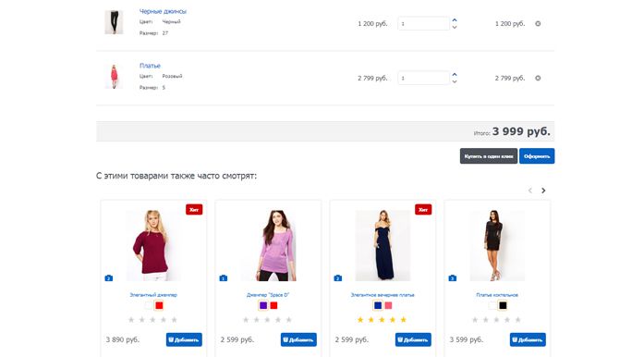The image size is (644, 357).
Task: Open the Элегантное вечернее платье title link
Action: click(383, 295)
